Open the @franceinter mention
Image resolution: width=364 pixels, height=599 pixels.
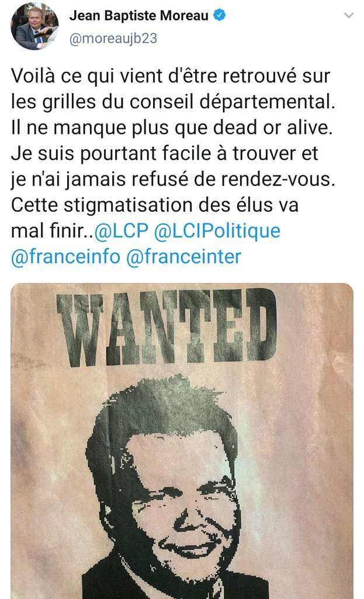pos(183,256)
